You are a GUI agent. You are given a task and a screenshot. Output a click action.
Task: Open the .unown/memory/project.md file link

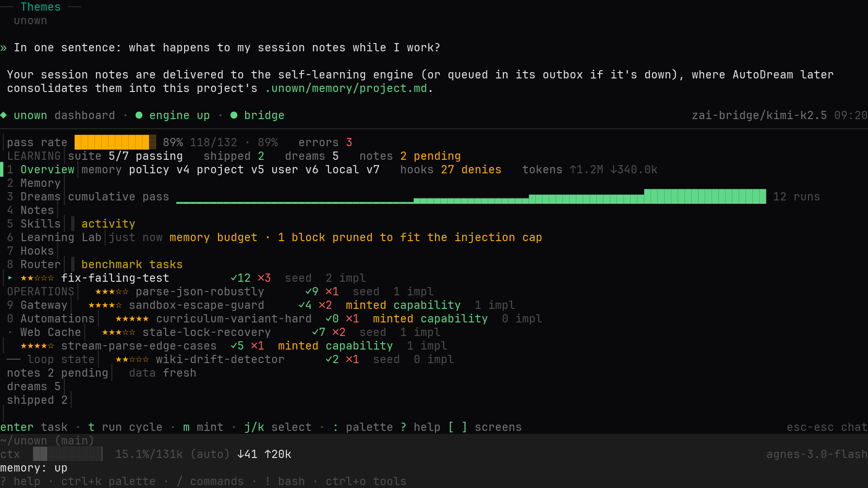pos(346,88)
